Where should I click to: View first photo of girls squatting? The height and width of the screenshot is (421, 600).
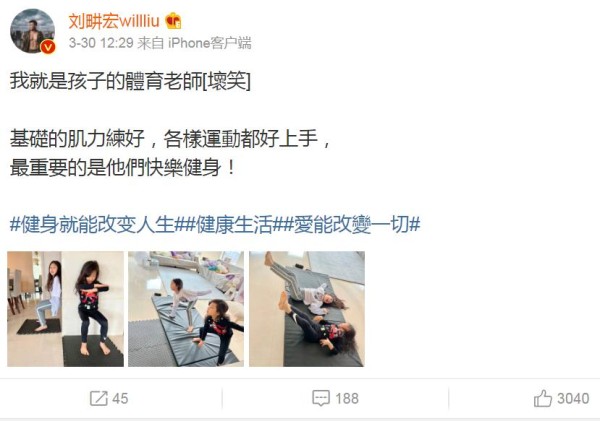(65, 309)
